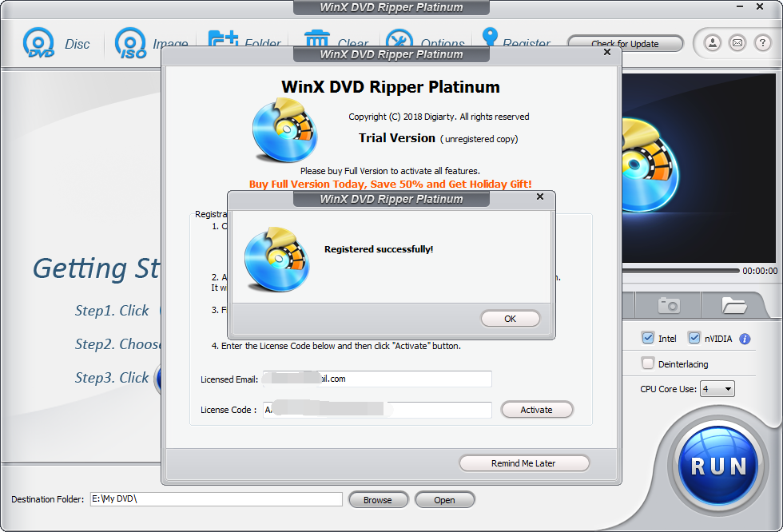
Task: Open help via the question mark icon
Action: pos(762,43)
